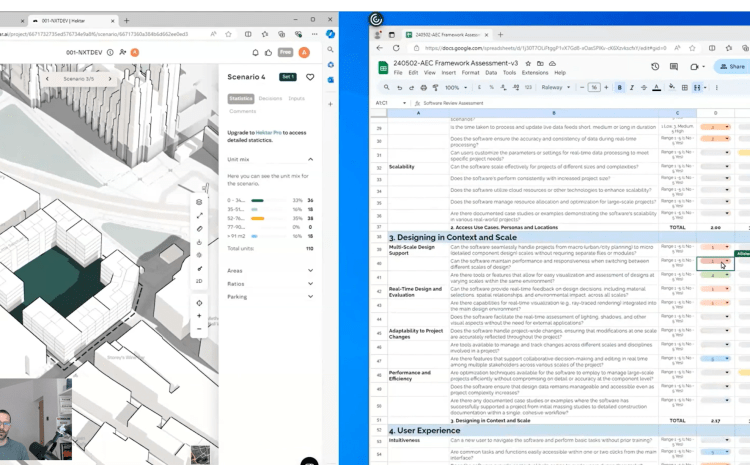Open the Raleway font dropdown
Screen dimensions: 750x465
pyautogui.click(x=556, y=88)
